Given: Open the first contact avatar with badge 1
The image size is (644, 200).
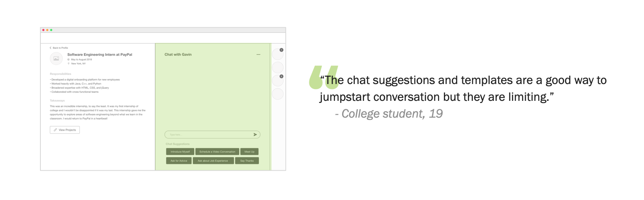Looking at the screenshot, I should tap(278, 54).
